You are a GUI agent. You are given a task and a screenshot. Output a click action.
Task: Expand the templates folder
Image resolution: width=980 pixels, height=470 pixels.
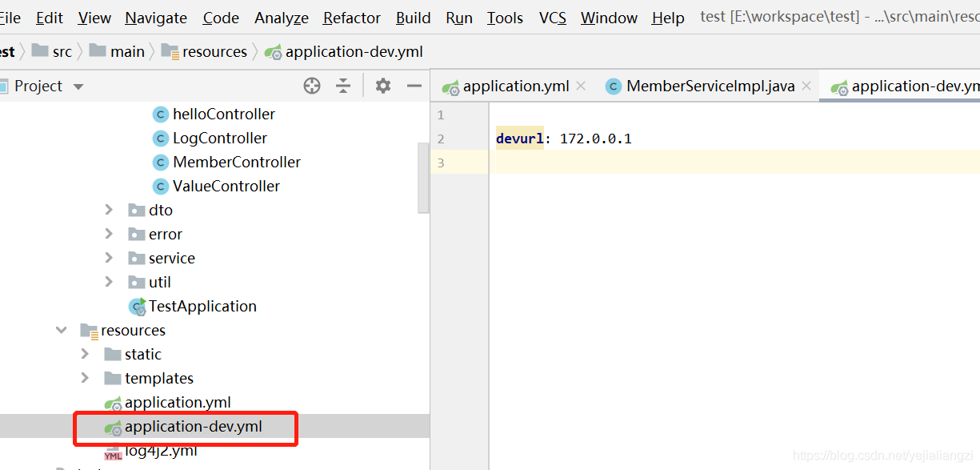[x=86, y=378]
